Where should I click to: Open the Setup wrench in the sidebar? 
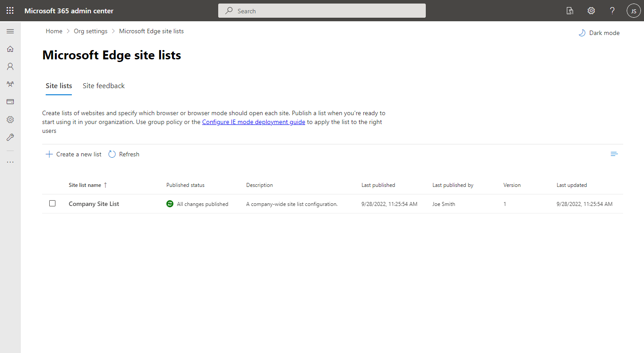pyautogui.click(x=10, y=137)
